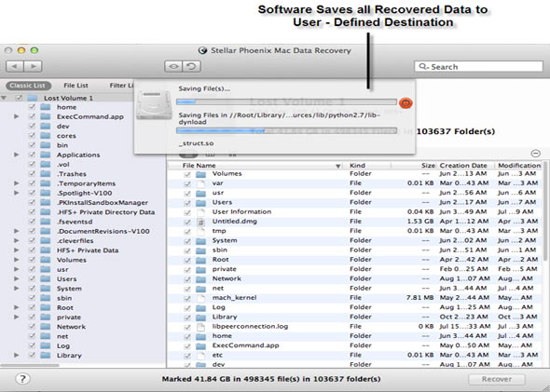
Task: Uncheck the Lost Volume 1 checkbox
Action: pyautogui.click(x=19, y=98)
